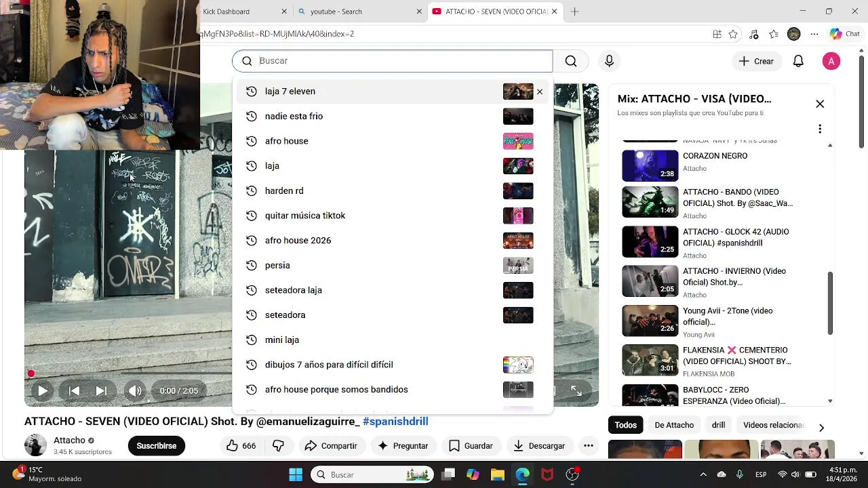Open the account avatar menu
Viewport: 868px width, 488px height.
831,61
